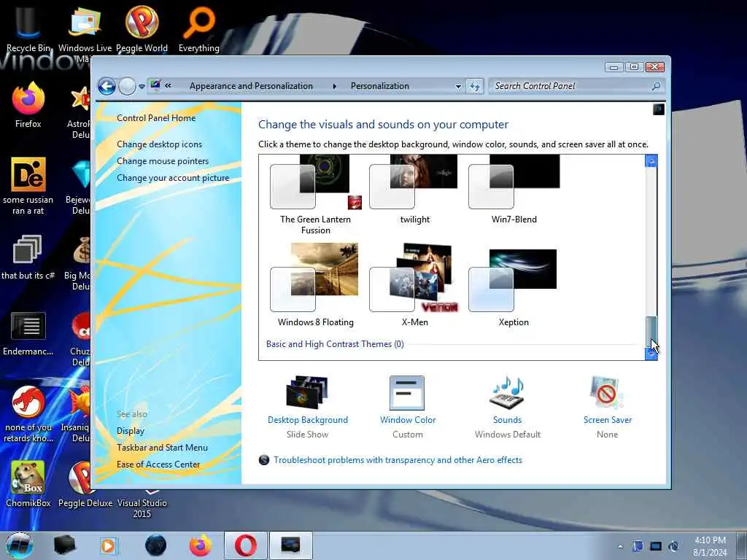Open Sounds settings
This screenshot has width=747, height=560.
click(x=508, y=407)
